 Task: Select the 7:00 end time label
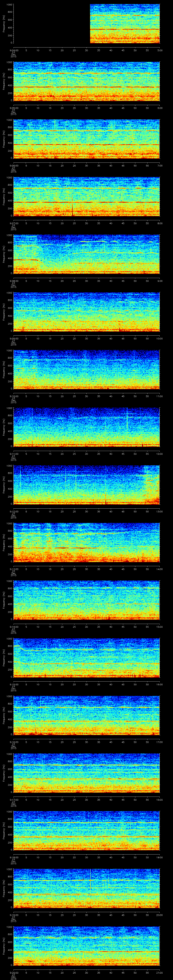coord(160,166)
